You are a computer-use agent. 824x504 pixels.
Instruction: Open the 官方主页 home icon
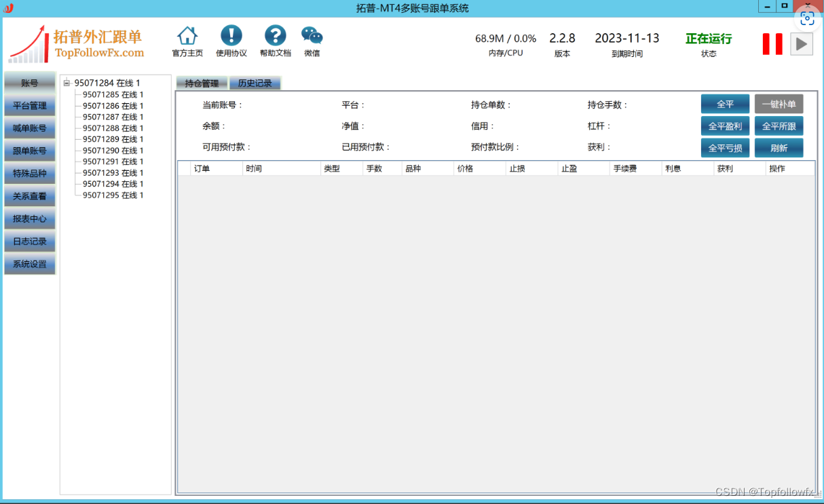(x=187, y=36)
